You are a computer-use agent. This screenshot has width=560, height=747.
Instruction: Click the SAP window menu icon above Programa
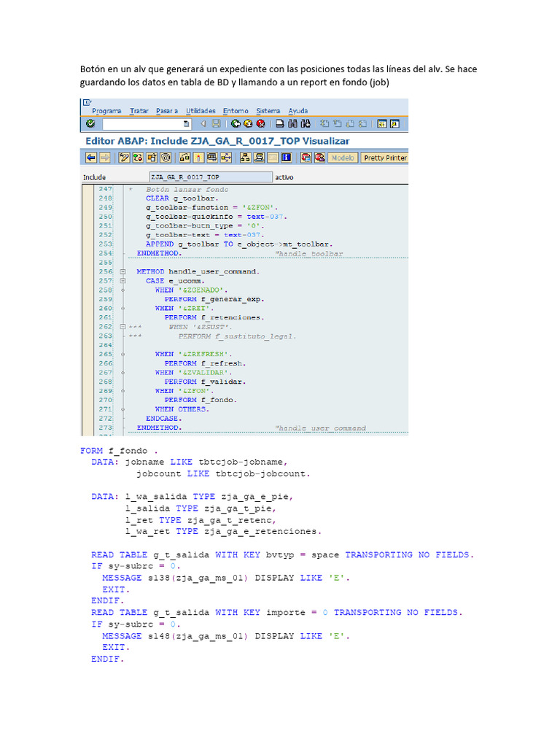point(87,102)
